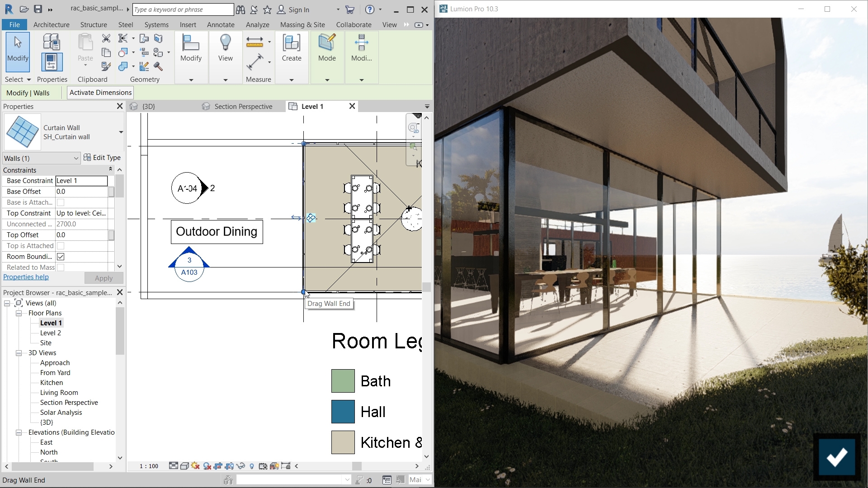Collapse Floor Plans in the Project Browser
Screen dimensions: 868x488
[x=19, y=313]
